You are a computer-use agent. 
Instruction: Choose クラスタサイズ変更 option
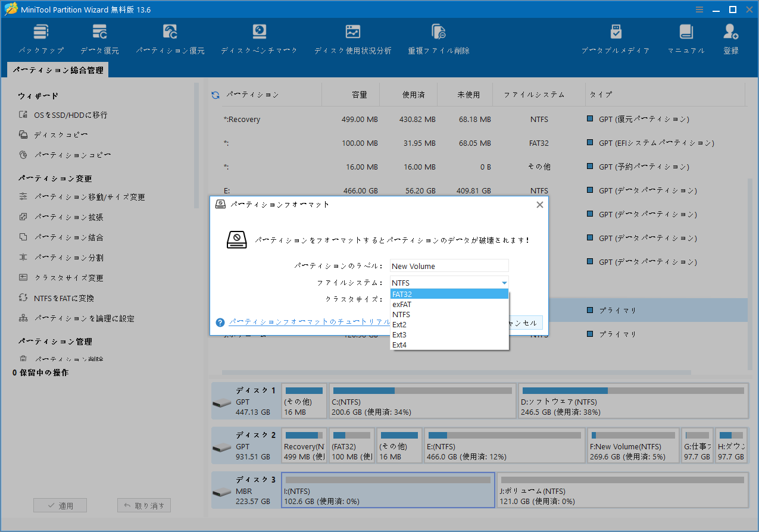(x=68, y=278)
